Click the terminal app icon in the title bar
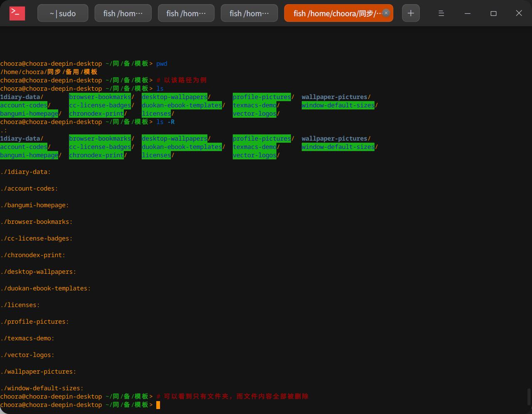Screen dimensions: 532x414 point(17,13)
